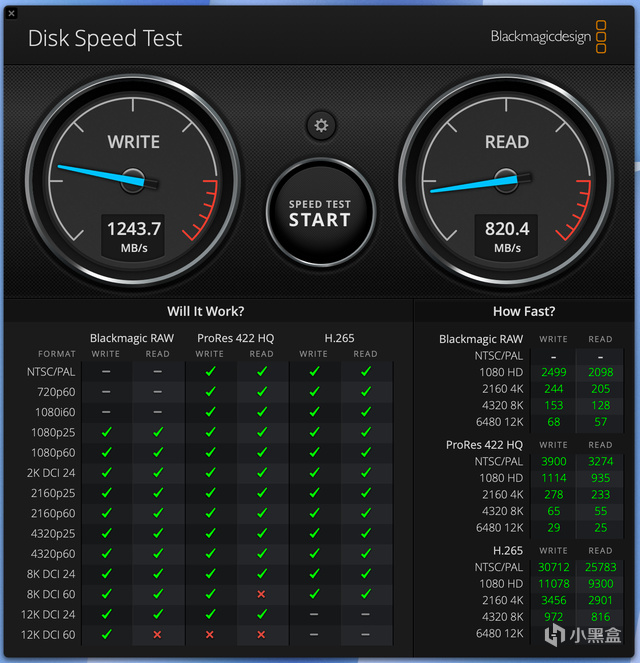Open the settings gear above the start button

[x=321, y=126]
